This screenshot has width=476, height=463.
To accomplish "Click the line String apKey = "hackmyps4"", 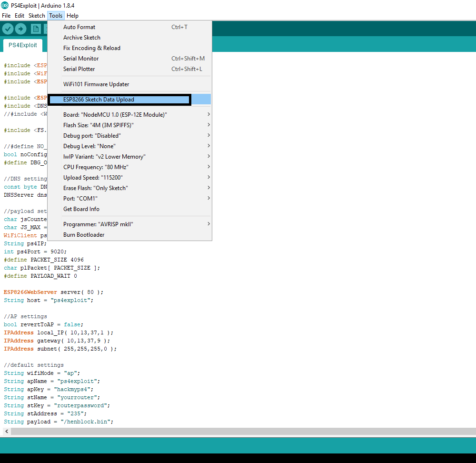I will pyautogui.click(x=49, y=389).
